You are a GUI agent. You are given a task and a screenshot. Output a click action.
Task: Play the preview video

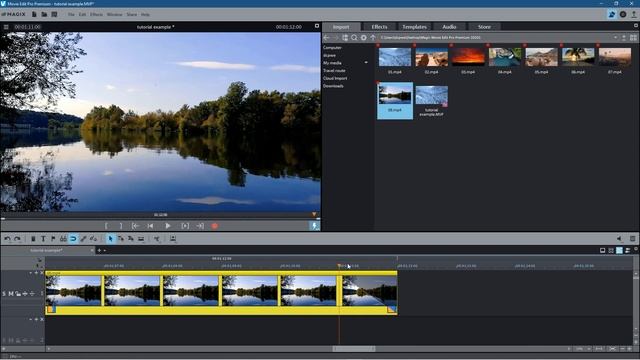pyautogui.click(x=168, y=226)
